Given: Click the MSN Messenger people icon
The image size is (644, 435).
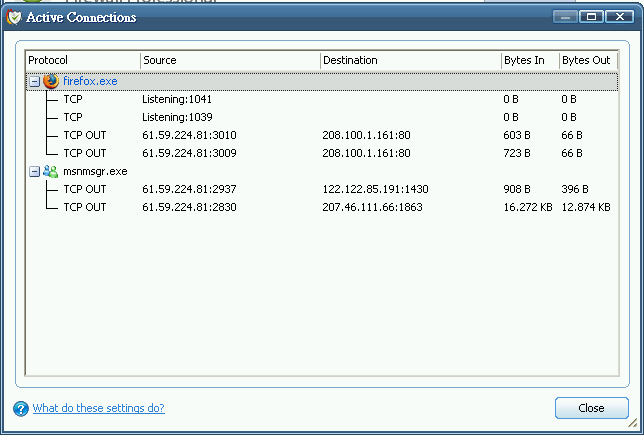Looking at the screenshot, I should [x=51, y=171].
